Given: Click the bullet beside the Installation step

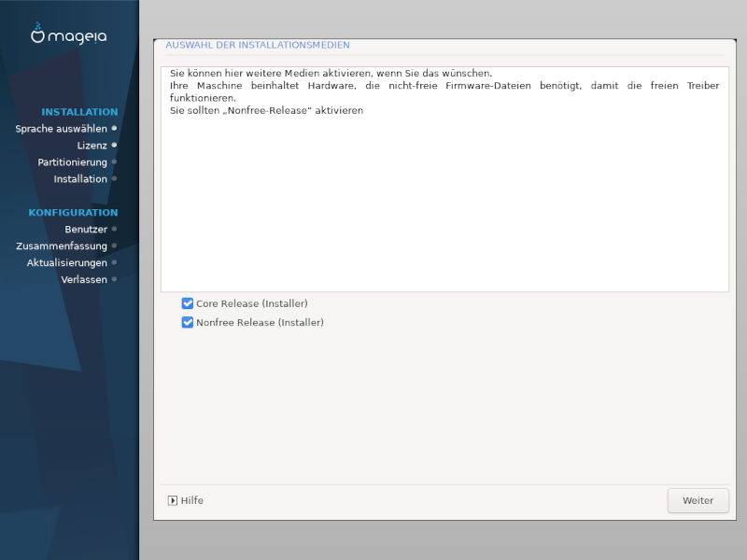Looking at the screenshot, I should pos(114,178).
